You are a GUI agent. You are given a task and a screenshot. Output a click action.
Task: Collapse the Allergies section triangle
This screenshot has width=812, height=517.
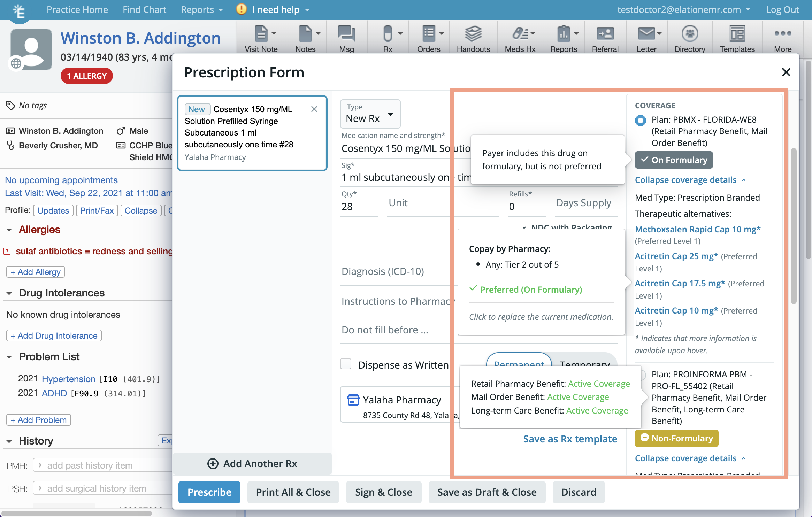pos(9,230)
